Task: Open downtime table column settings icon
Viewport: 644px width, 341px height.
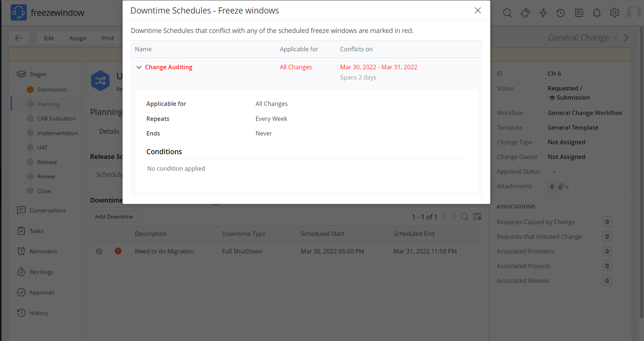Action: click(x=477, y=216)
